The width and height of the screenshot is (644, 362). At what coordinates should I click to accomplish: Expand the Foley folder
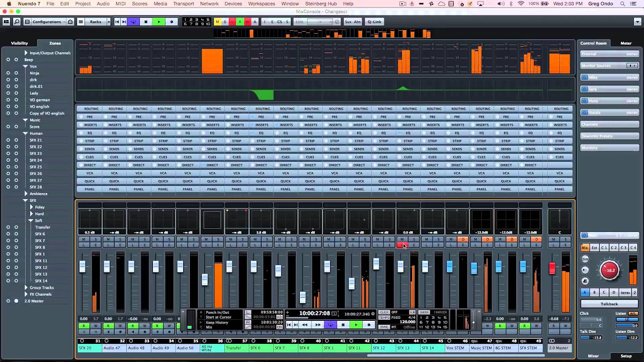point(31,207)
